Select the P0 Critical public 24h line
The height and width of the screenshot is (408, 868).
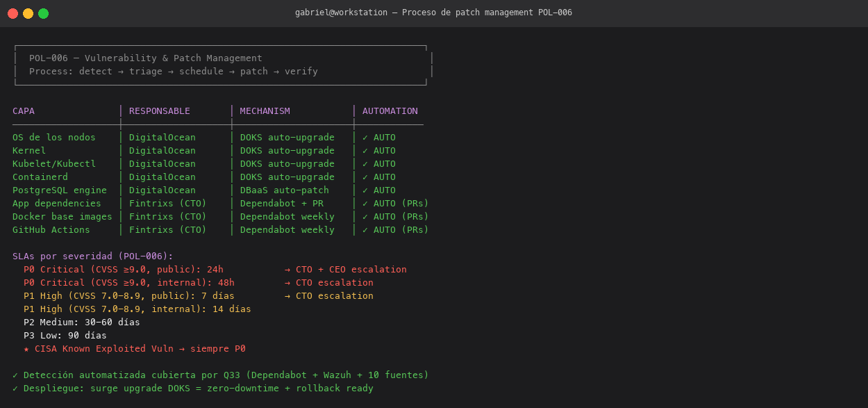click(124, 270)
